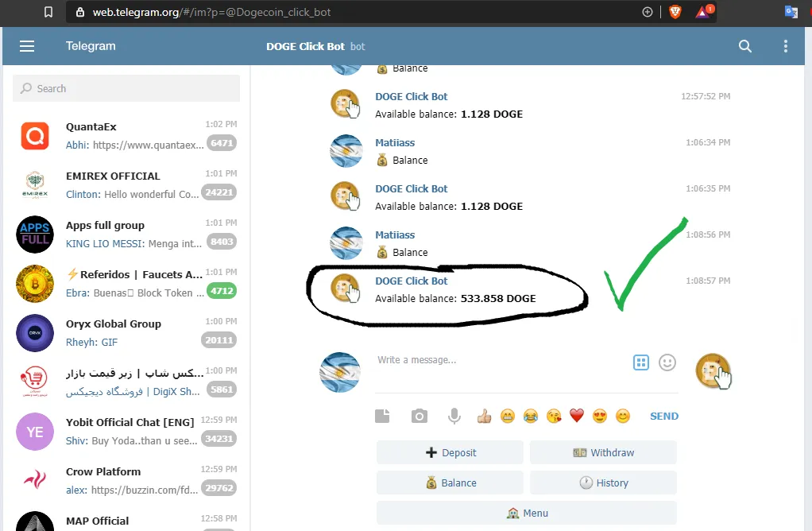Image resolution: width=812 pixels, height=531 pixels.
Task: Click own Argentina flag avatar beside composer
Action: tap(340, 372)
